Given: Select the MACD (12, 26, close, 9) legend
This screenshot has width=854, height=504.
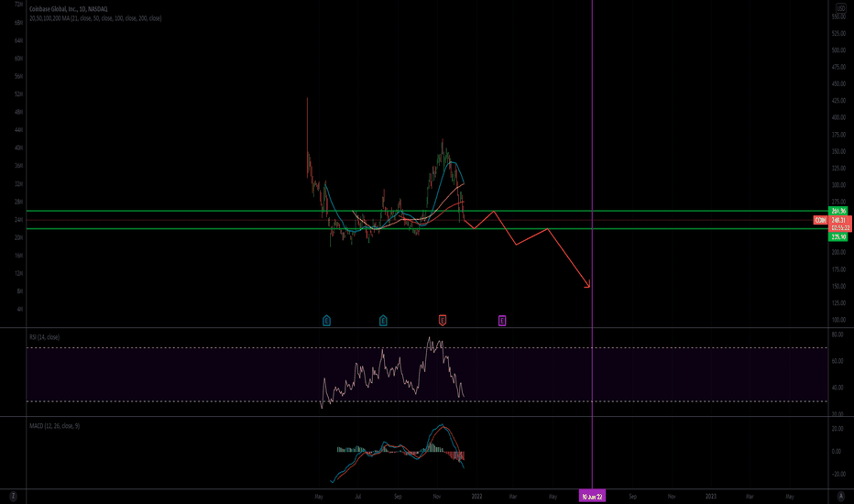Looking at the screenshot, I should [54, 425].
